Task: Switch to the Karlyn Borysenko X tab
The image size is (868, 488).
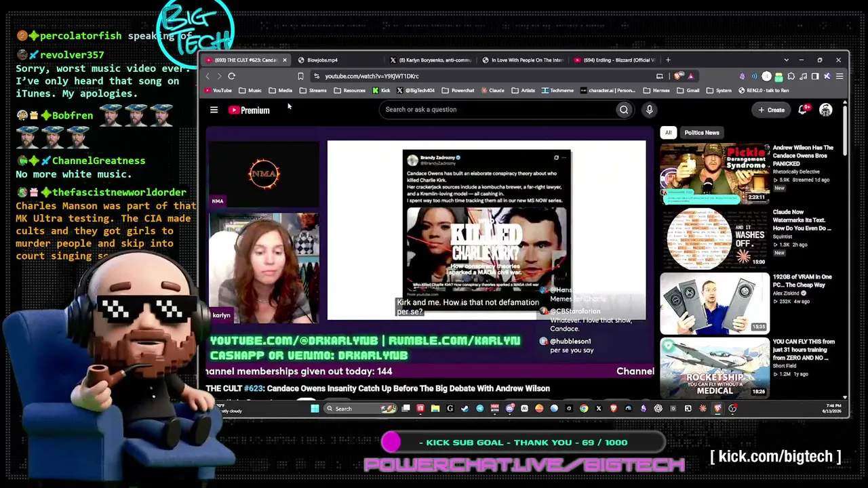Action: (x=430, y=60)
